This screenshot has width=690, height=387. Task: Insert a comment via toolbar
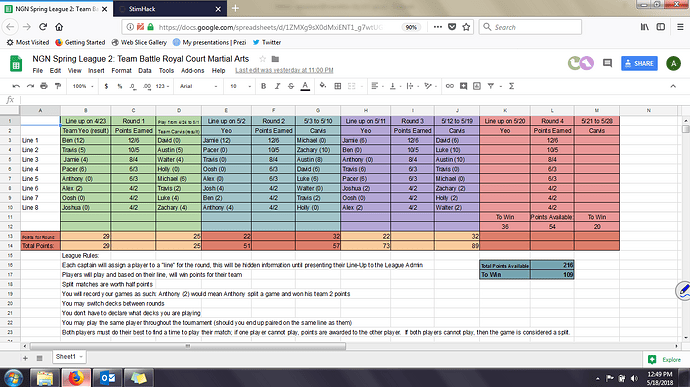point(463,86)
